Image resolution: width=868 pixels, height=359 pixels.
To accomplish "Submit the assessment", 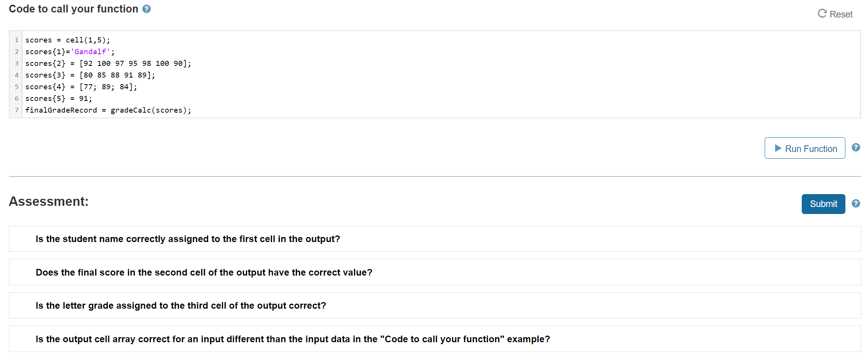I will tap(823, 204).
